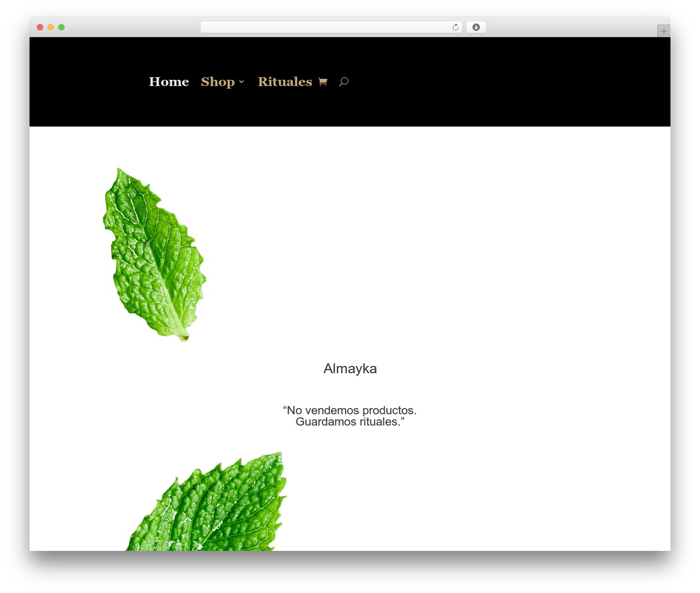This screenshot has height=593, width=700.
Task: Open a new tab with plus button
Action: coord(663,31)
